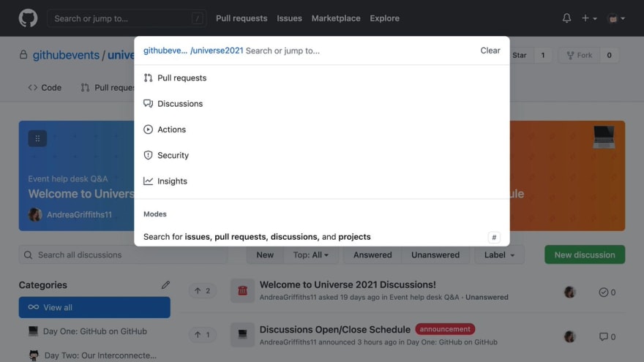
Task: Focus the Search all discussions field
Action: [123, 255]
